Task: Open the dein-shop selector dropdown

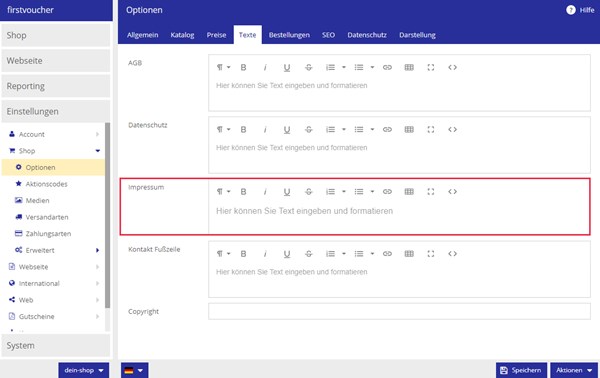Action: pyautogui.click(x=84, y=370)
